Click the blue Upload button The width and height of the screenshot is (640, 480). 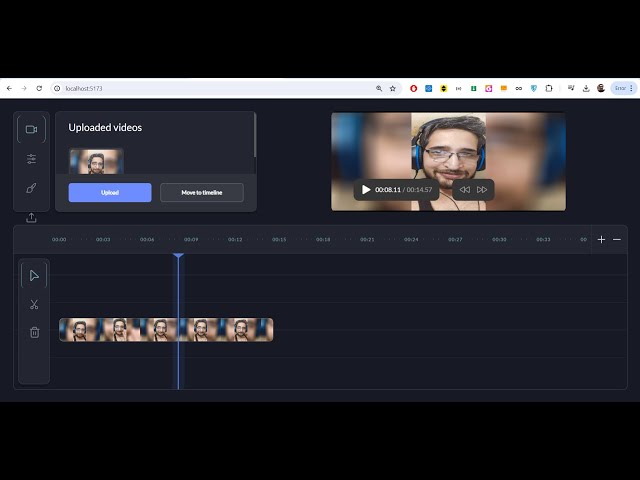(110, 192)
